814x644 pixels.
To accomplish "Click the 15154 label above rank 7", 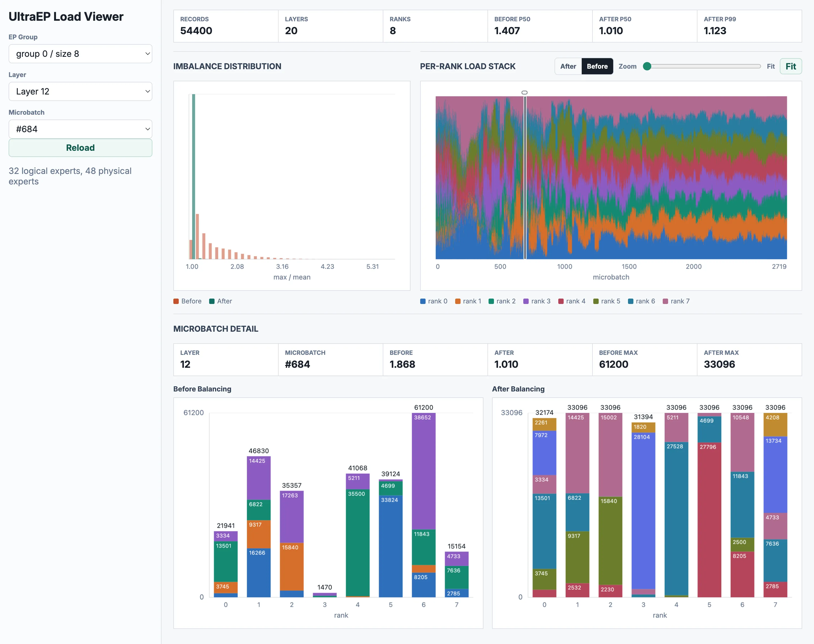I will point(457,546).
